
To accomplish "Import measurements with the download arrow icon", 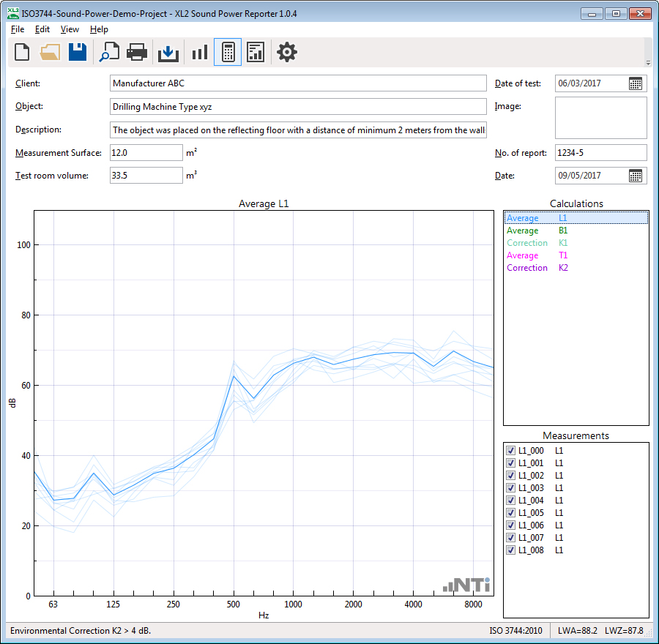I will (x=168, y=52).
